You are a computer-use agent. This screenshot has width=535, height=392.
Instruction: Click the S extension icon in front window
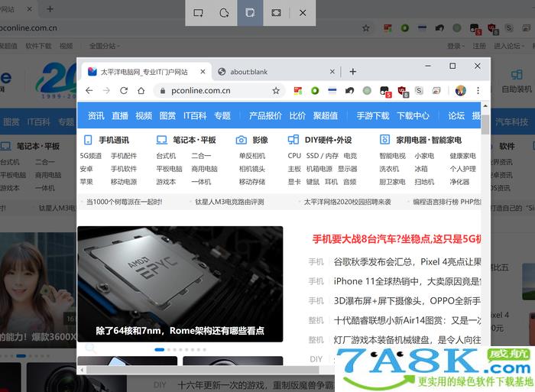419,90
